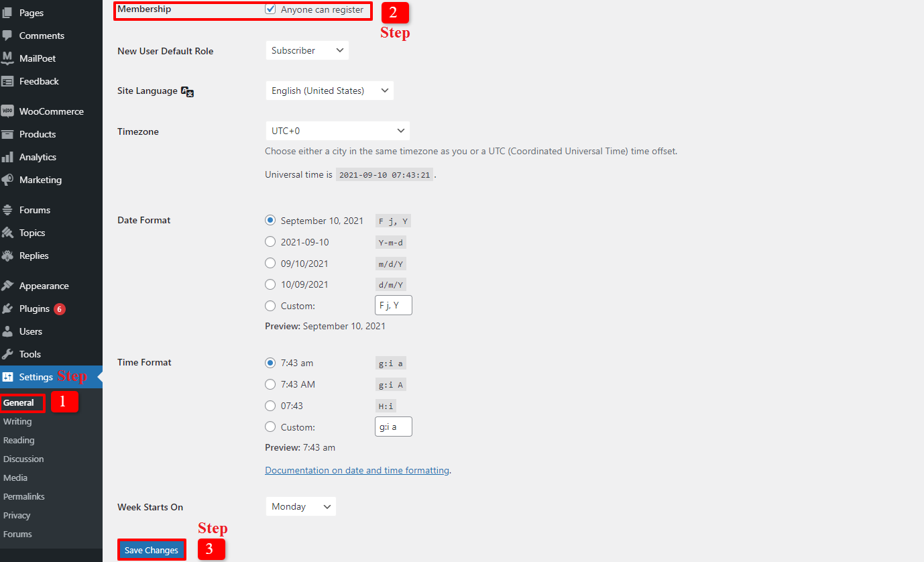924x562 pixels.
Task: Select the 09/10/2021 date format radio
Action: (270, 263)
